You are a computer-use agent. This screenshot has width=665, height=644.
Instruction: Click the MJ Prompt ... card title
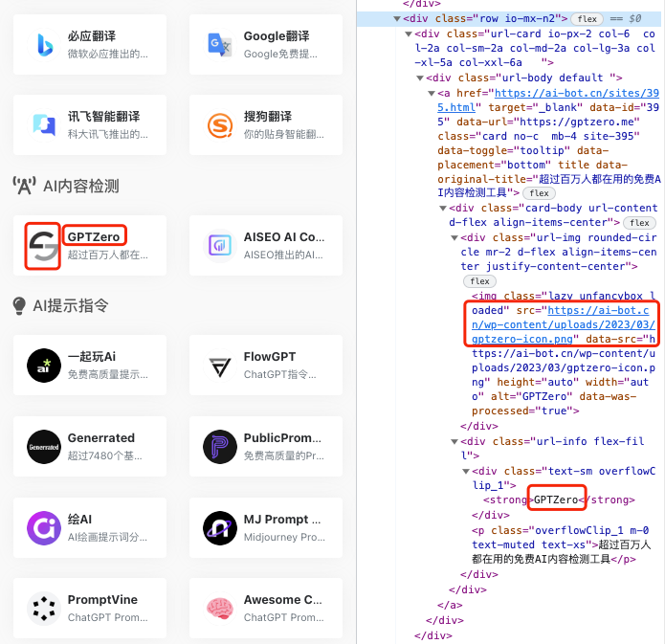[282, 519]
